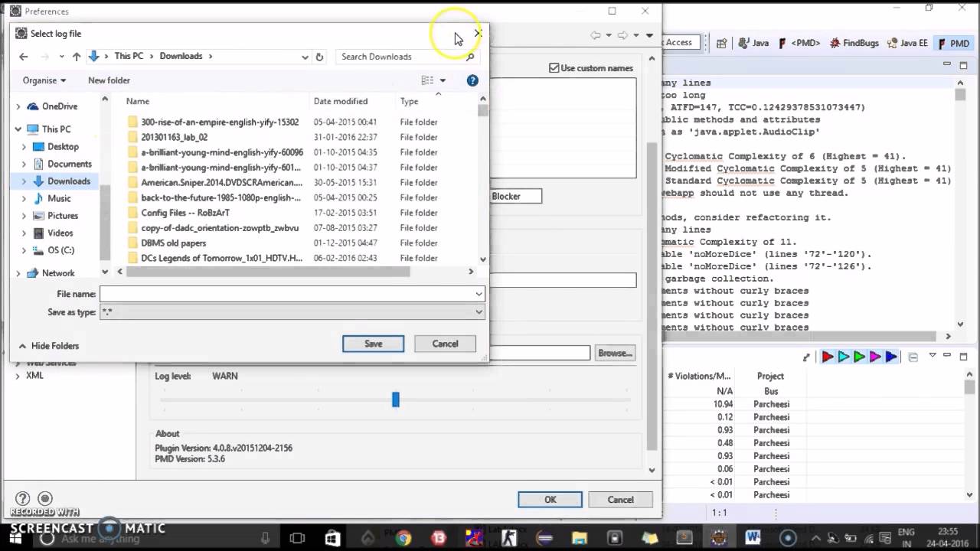Screen dimensions: 980x551
Task: Collapse the This PC tree node
Action: click(x=18, y=129)
